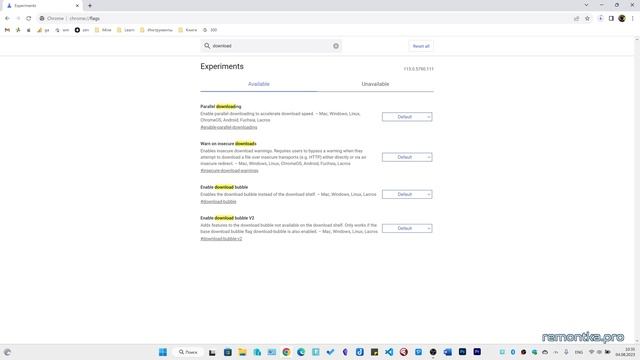
Task: Close the Experiments tab
Action: coord(77,6)
